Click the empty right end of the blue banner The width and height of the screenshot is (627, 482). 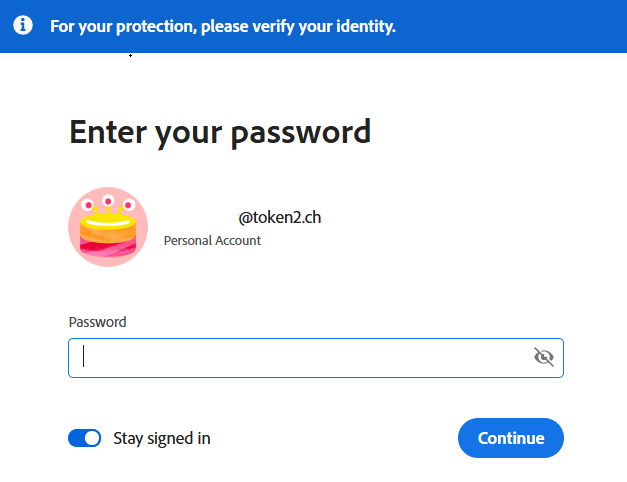[540, 26]
